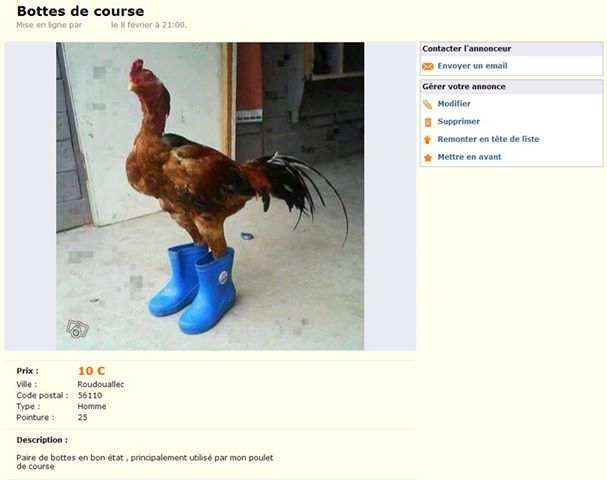The width and height of the screenshot is (607, 480).
Task: Click the 'Gérer votre annonce' panel header
Action: [x=511, y=87]
